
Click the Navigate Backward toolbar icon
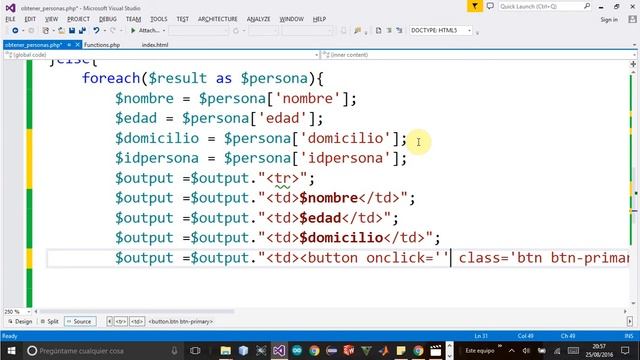[15, 31]
